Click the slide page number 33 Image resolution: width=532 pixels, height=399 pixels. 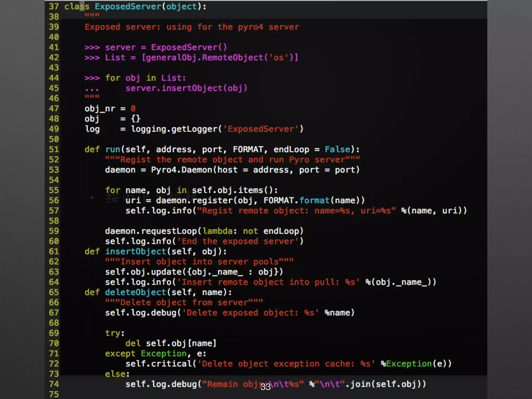tap(265, 387)
